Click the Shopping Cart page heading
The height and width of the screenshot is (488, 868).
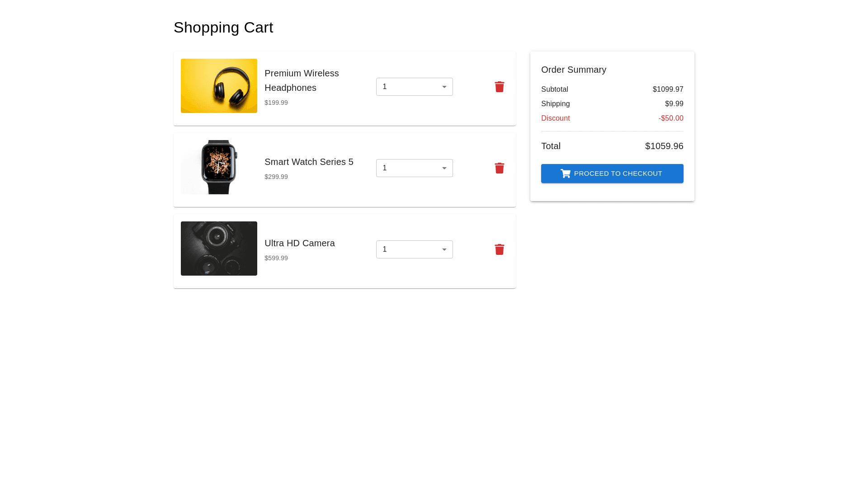(x=223, y=28)
